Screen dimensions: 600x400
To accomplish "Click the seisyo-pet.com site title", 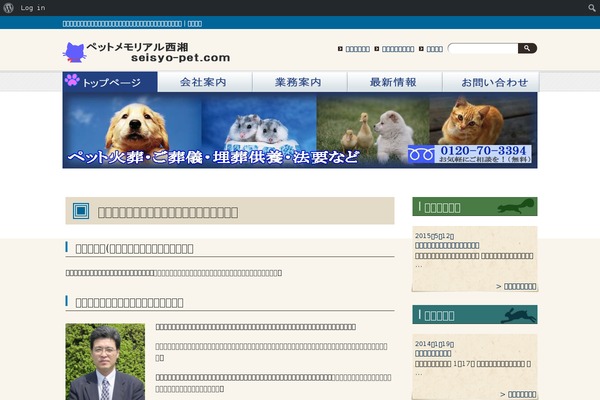I will click(x=180, y=58).
